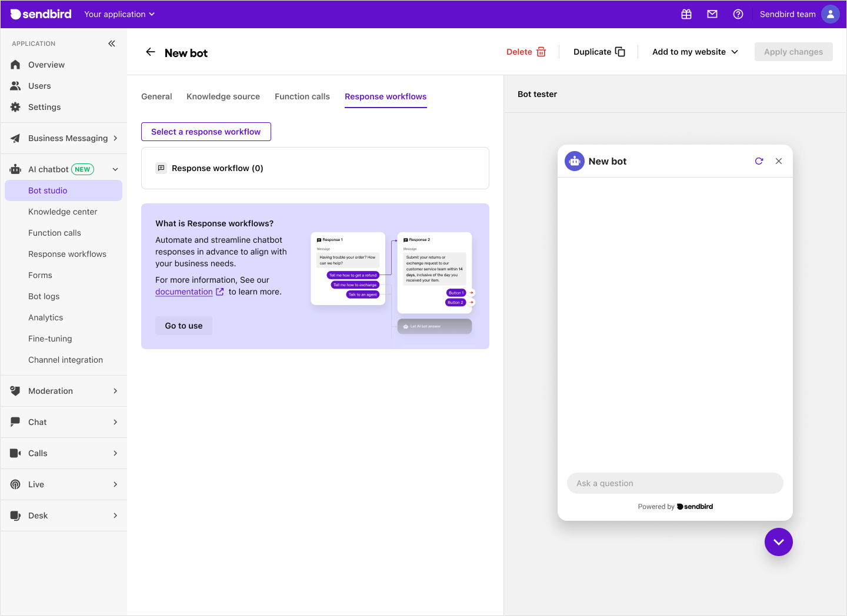Open the gift what's new icon
847x616 pixels.
tap(686, 14)
